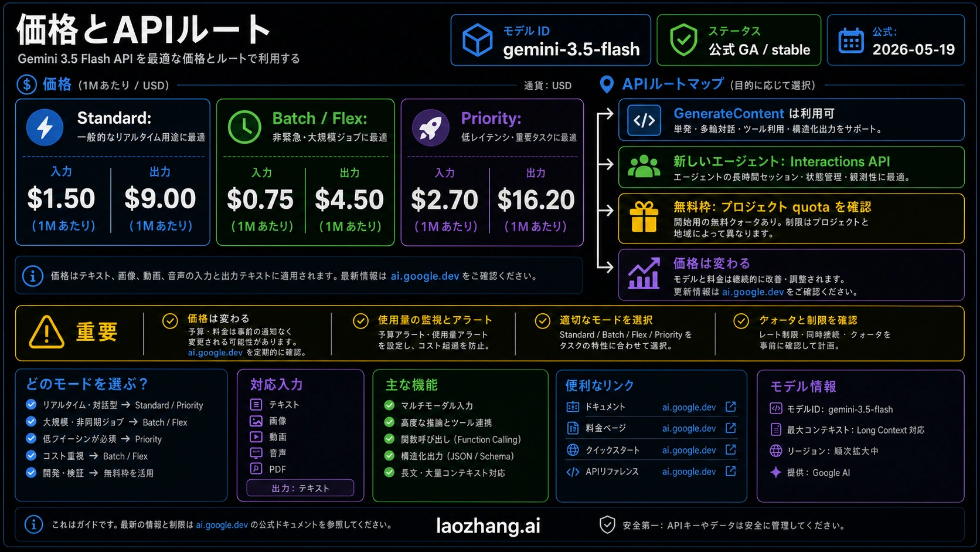Click the Standard input price $1.50
980x552 pixels.
click(x=61, y=198)
